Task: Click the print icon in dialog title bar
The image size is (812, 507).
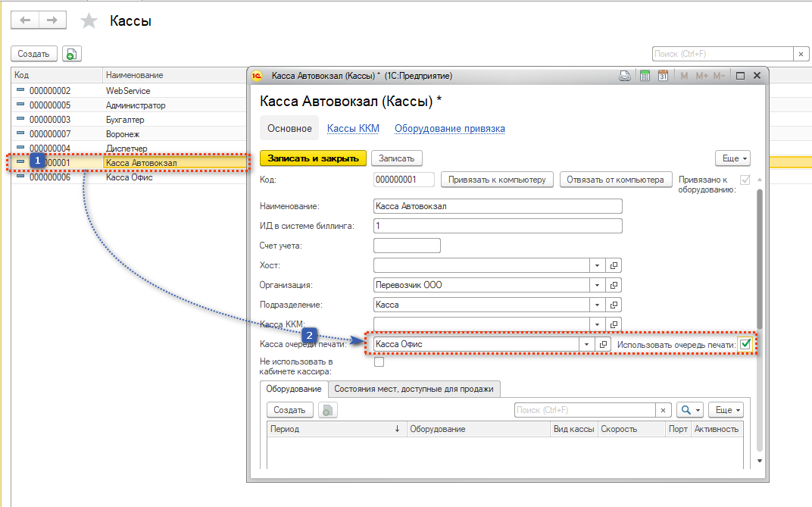Action: pos(626,76)
